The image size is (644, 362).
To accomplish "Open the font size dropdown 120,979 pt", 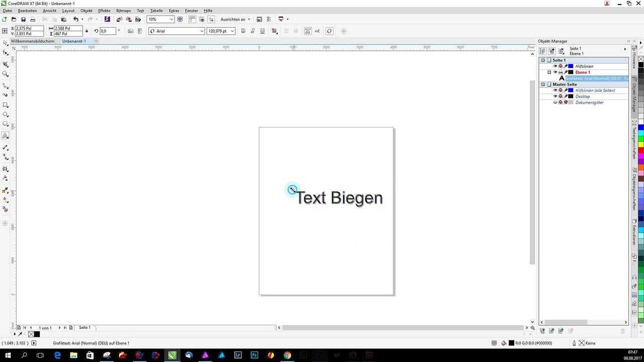I will [232, 31].
